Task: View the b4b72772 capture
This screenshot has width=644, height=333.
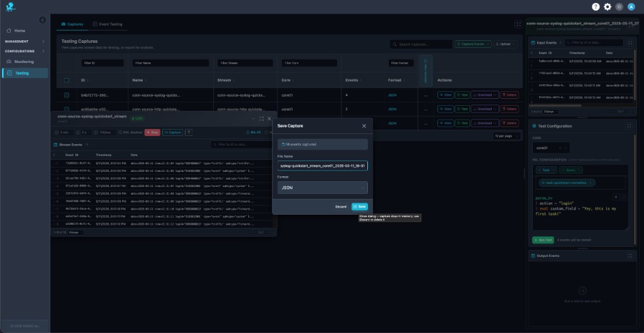Action: click(x=446, y=95)
